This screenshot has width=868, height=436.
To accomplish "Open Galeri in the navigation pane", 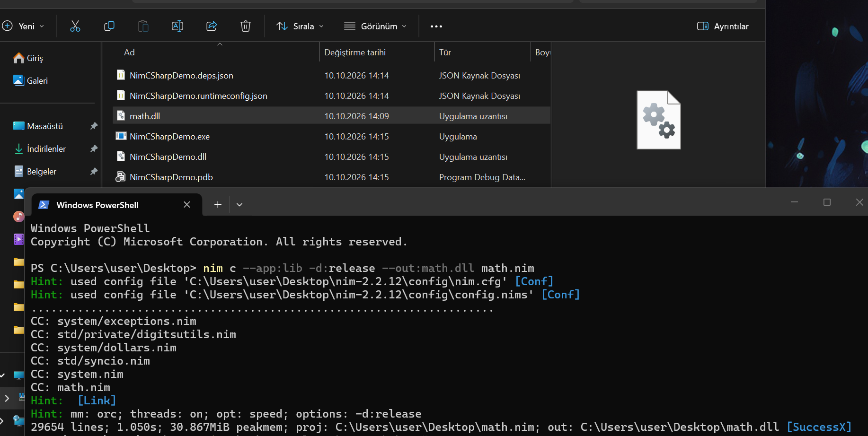I will 37,81.
